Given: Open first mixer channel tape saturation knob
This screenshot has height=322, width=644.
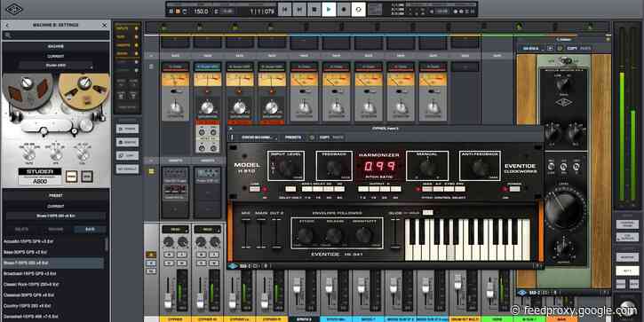Looking at the screenshot, I should (175, 107).
